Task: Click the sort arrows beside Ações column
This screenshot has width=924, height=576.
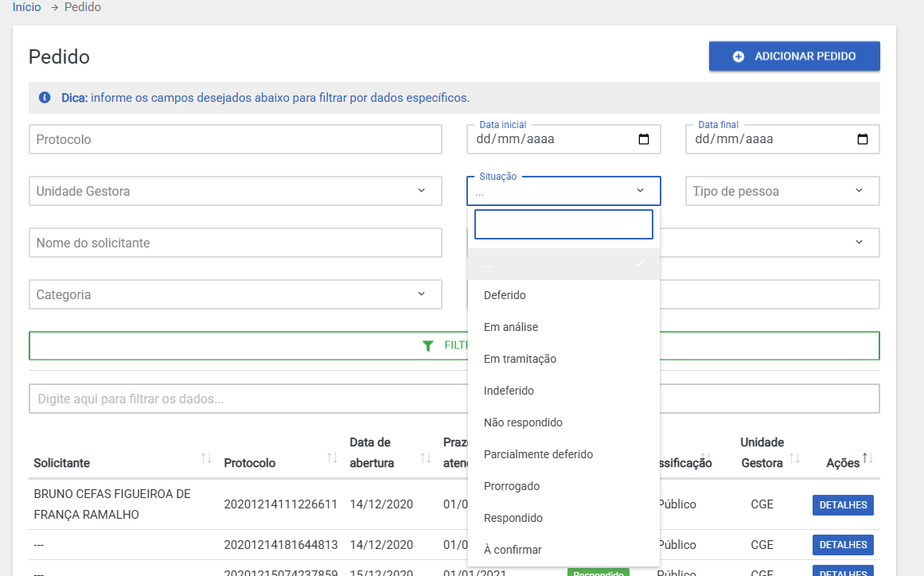Action: pos(867,458)
